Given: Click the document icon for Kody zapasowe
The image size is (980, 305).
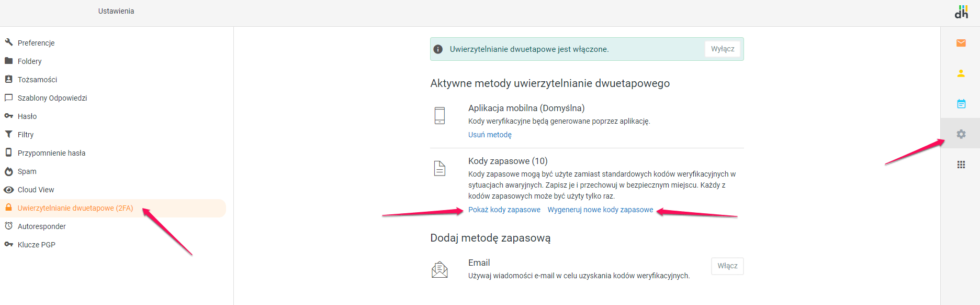Looking at the screenshot, I should [440, 168].
